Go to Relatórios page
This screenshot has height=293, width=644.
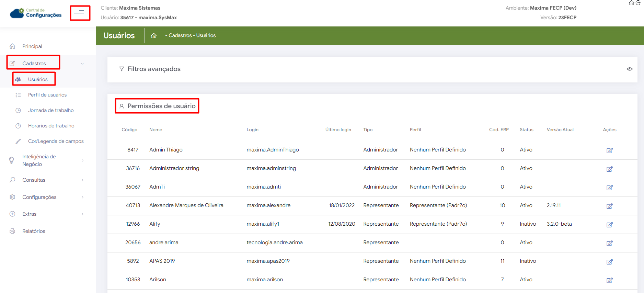tap(34, 231)
